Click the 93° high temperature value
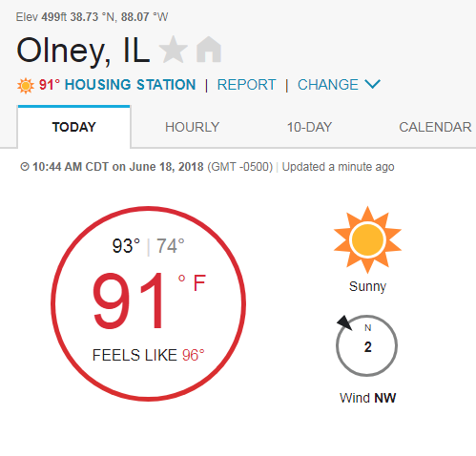The width and height of the screenshot is (476, 456). 126,246
